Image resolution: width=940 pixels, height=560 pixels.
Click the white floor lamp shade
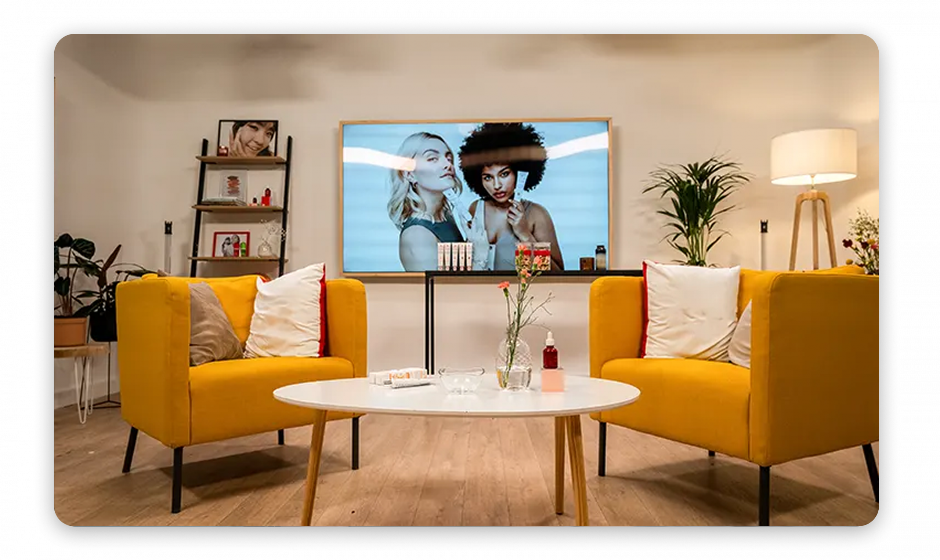coord(813,156)
